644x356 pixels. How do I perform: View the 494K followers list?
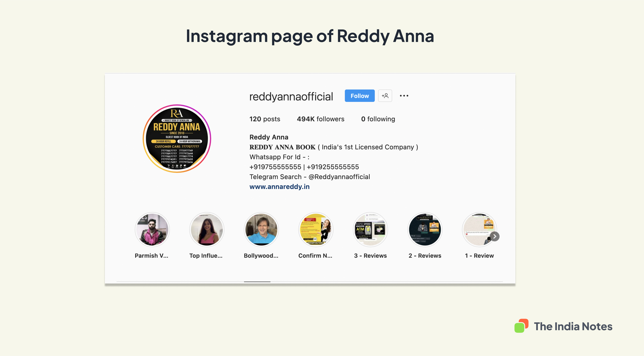coord(320,119)
